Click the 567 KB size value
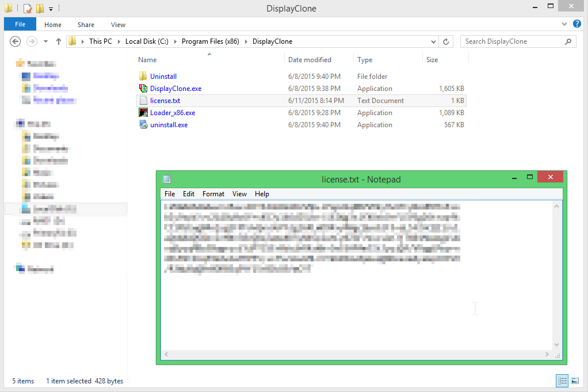The height and width of the screenshot is (392, 588). 454,125
